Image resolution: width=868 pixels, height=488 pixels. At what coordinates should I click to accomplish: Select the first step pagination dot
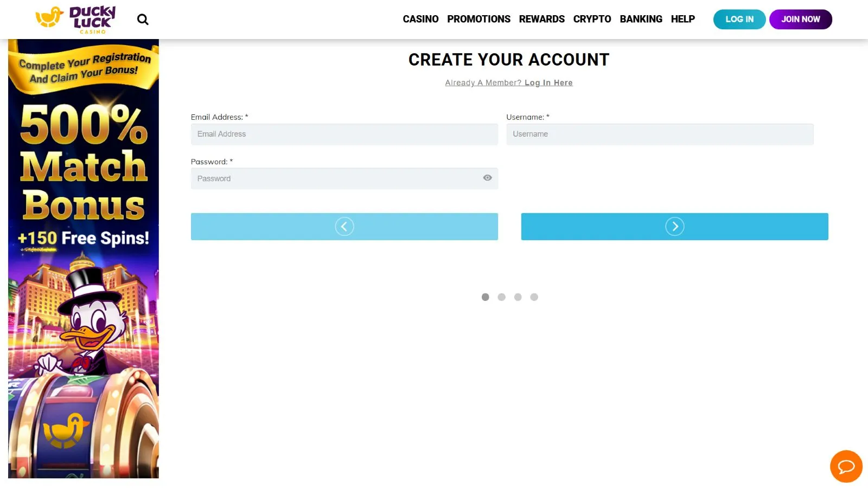coord(486,297)
